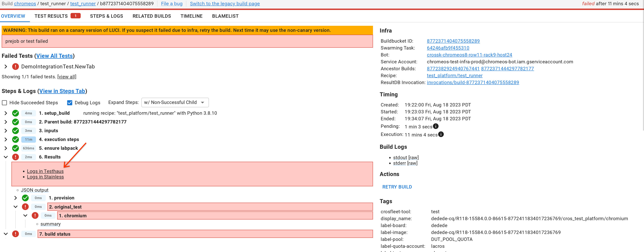Click the green success icon beside 1. provision
This screenshot has width=644, height=252.
click(25, 198)
